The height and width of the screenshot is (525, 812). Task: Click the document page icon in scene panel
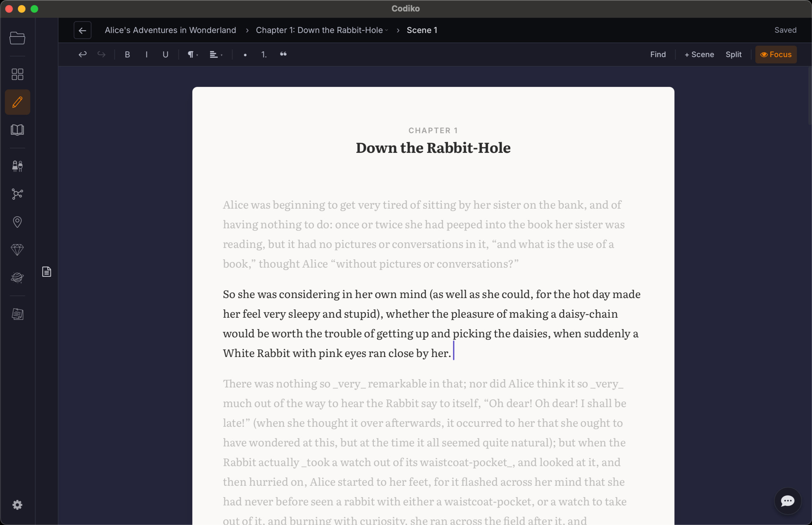(47, 272)
